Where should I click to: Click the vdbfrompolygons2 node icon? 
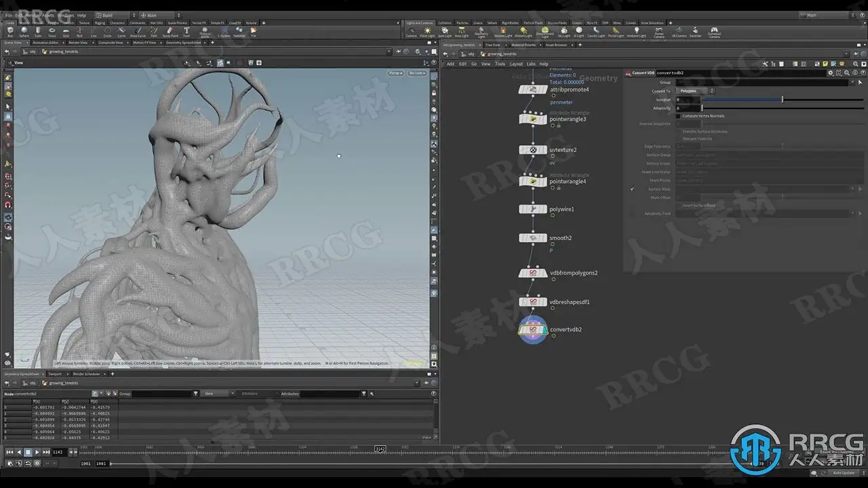coord(533,272)
